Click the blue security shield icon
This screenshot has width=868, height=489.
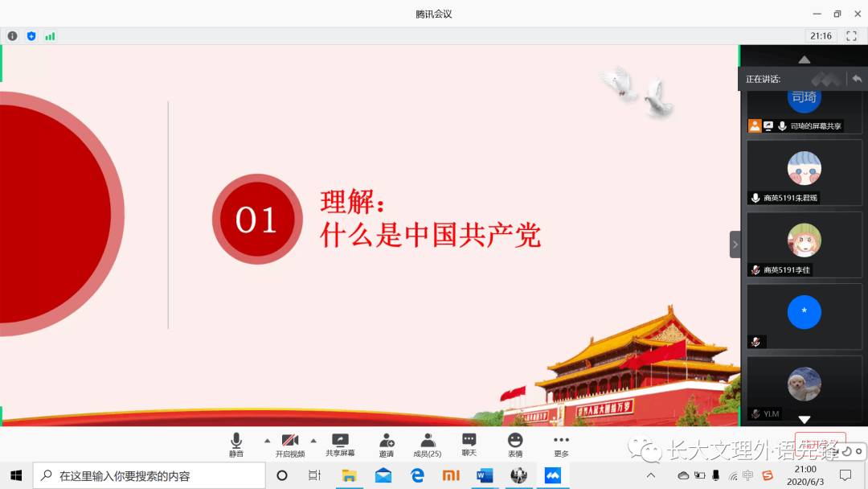click(31, 36)
